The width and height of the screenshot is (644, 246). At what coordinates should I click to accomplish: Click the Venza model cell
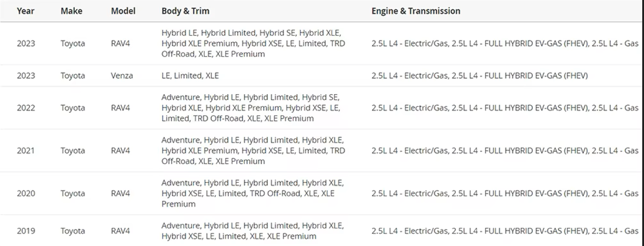[122, 76]
